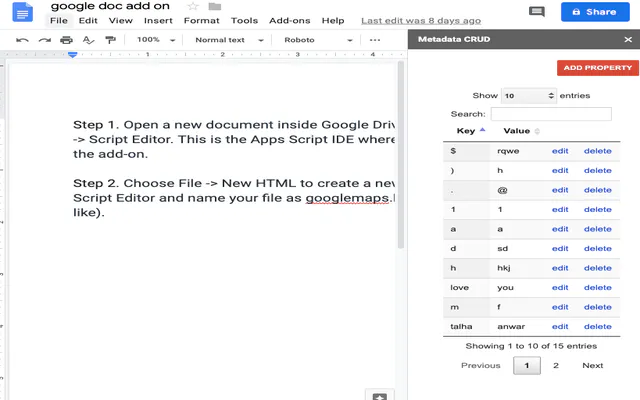Click edit for the @ value row
Viewport: 640px width, 400px height.
560,190
